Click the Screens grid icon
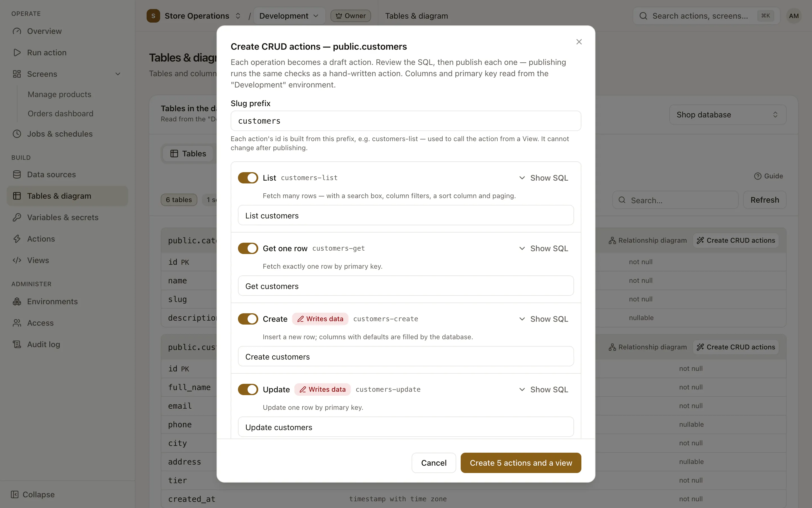Viewport: 812px width, 508px height. (17, 74)
